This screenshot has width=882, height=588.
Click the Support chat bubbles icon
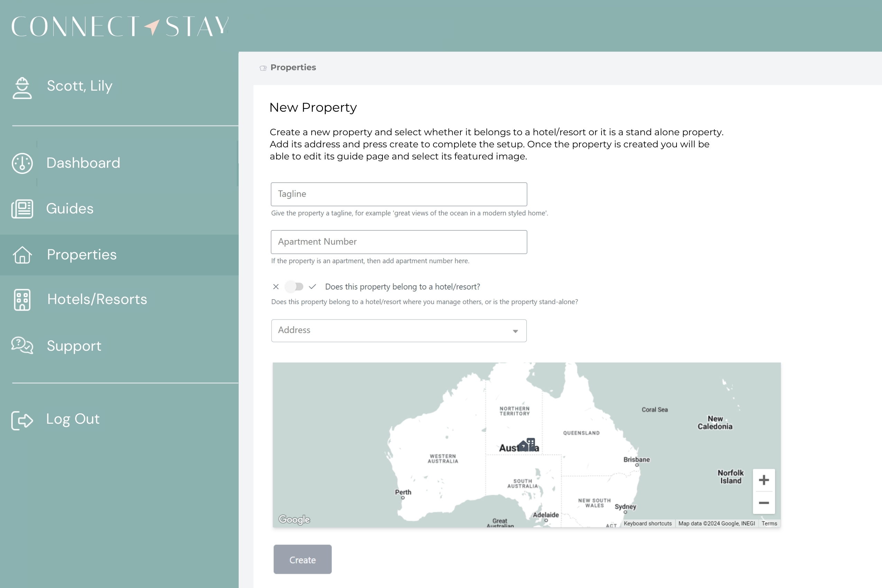(22, 346)
